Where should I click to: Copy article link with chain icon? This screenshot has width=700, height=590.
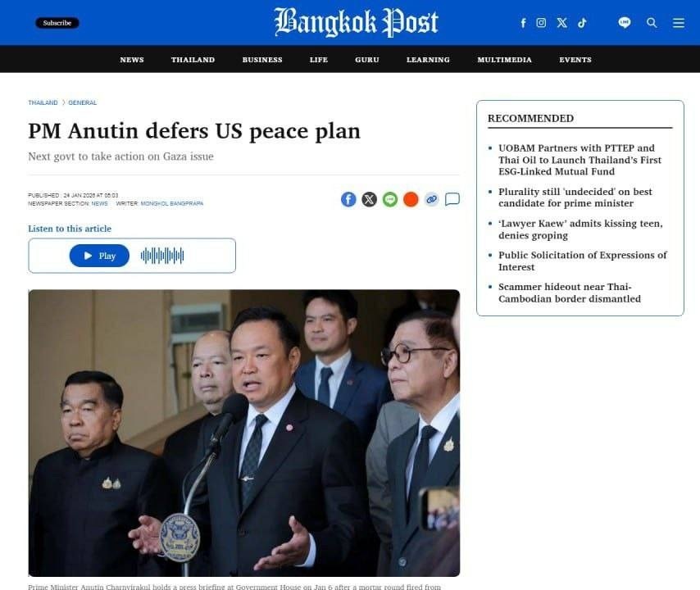point(432,199)
